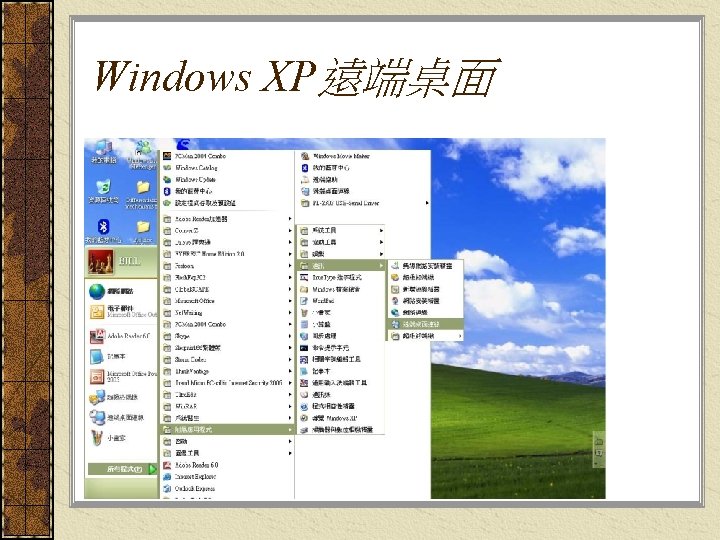Expand the 管理工具 program folder
Screen dimensions: 720x540
click(228, 453)
